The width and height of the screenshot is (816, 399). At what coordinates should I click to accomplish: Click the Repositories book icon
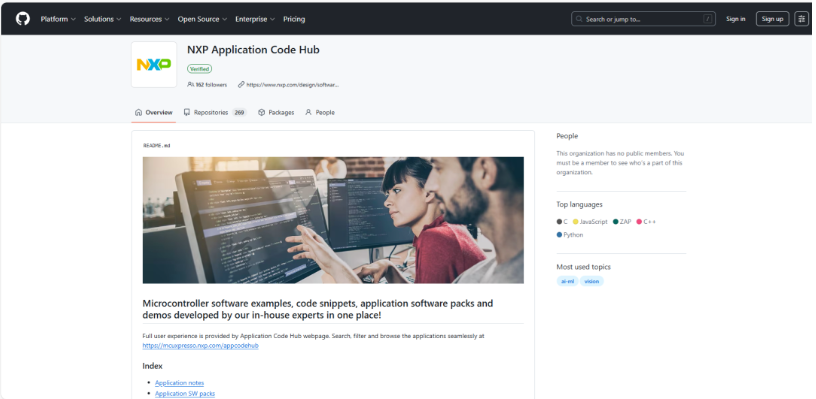pos(187,112)
